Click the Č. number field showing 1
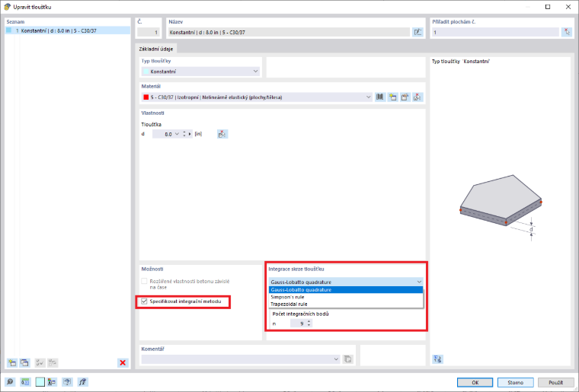Image resolution: width=579 pixels, height=392 pixels. coord(149,32)
